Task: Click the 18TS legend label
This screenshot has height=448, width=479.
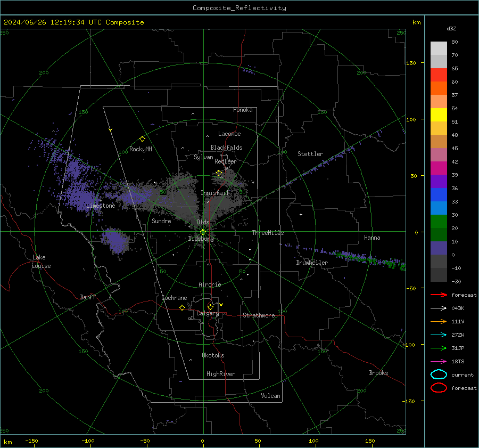Action: tap(458, 362)
